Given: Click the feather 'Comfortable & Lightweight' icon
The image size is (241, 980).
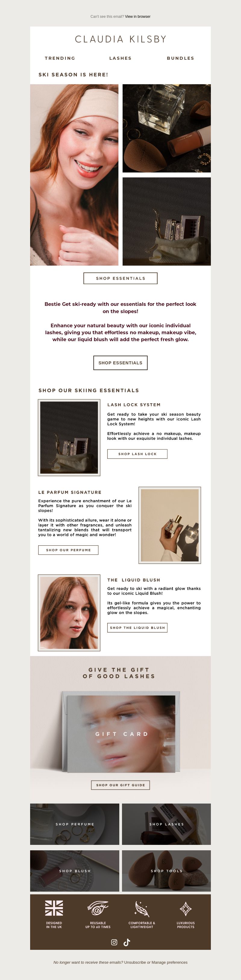Looking at the screenshot, I should pyautogui.click(x=142, y=909).
